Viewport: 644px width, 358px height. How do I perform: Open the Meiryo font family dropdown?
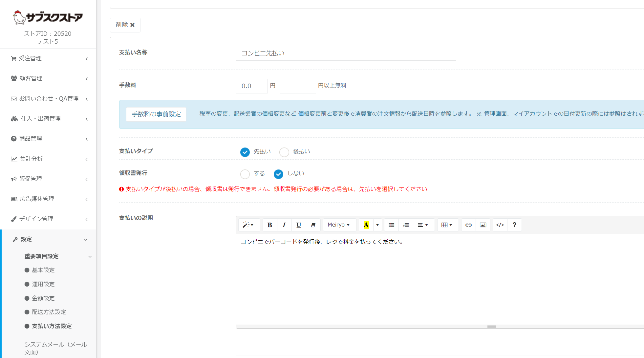tap(339, 225)
